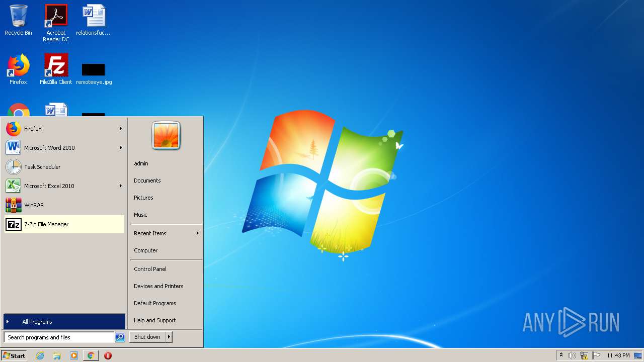Viewport: 644px width, 362px height.
Task: Click Firefox icon in Start menu
Action: pos(13,129)
